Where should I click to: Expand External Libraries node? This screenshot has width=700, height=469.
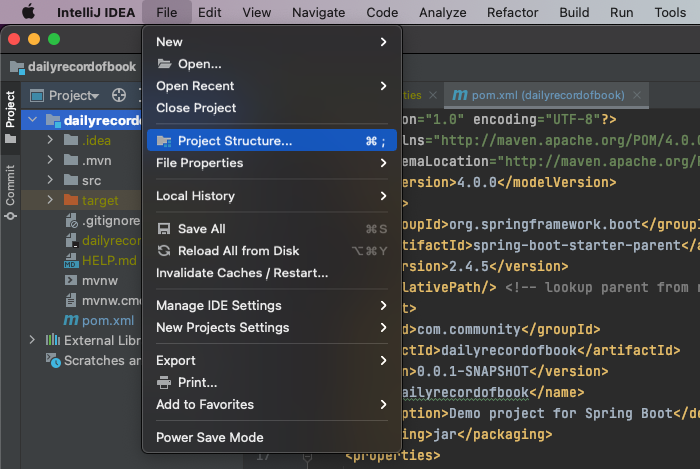coord(32,340)
